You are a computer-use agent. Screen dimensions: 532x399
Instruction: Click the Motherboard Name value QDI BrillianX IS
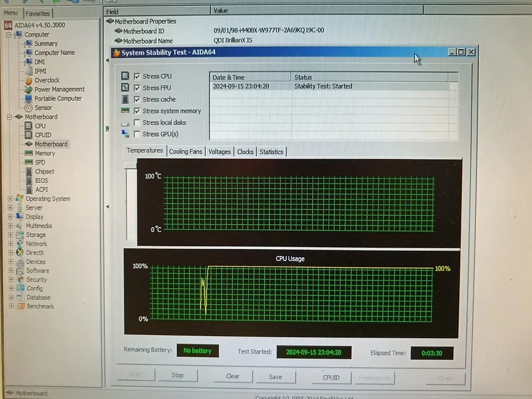point(233,40)
